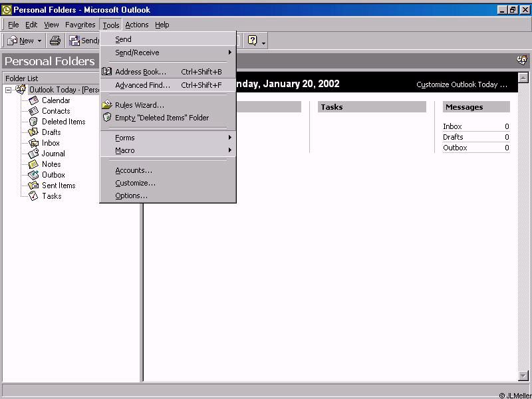Click the Outlook icon in the title bar

6,10
